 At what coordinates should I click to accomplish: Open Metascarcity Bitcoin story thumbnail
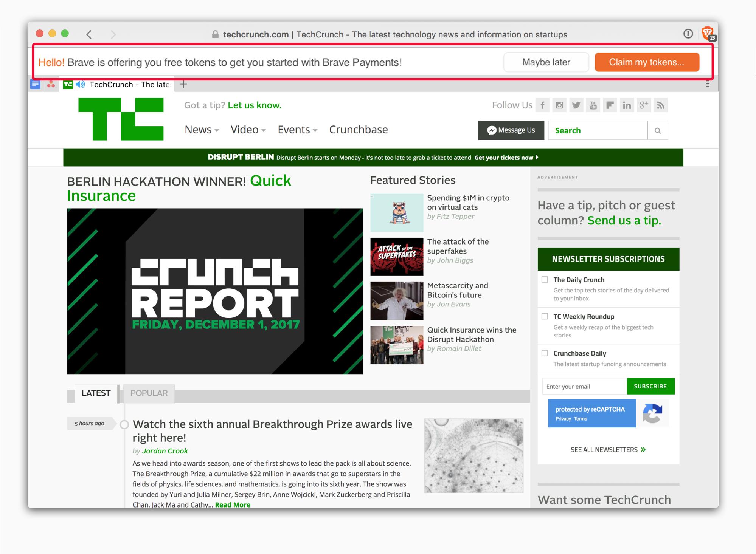pos(397,301)
